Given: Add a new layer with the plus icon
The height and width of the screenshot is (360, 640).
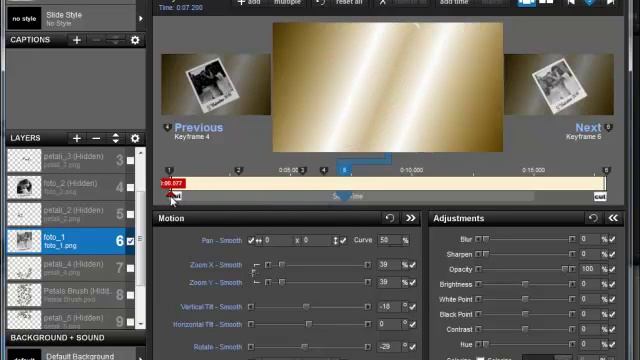Looking at the screenshot, I should 77,138.
